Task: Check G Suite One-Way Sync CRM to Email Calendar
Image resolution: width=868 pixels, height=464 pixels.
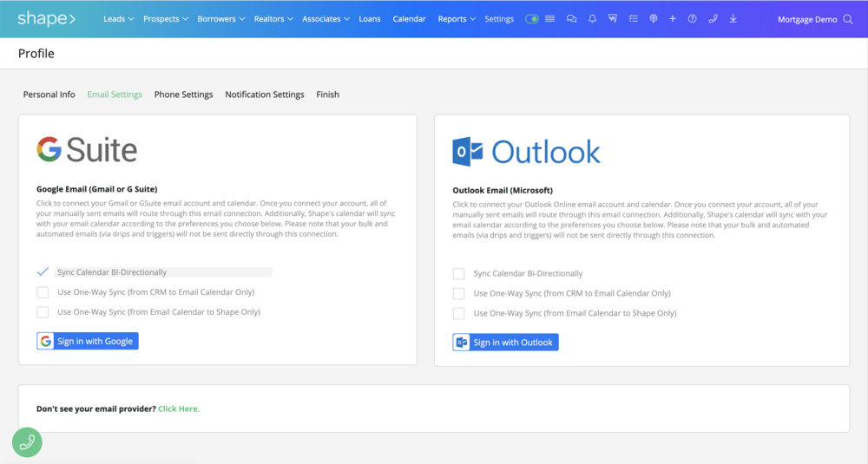Action: click(x=43, y=292)
